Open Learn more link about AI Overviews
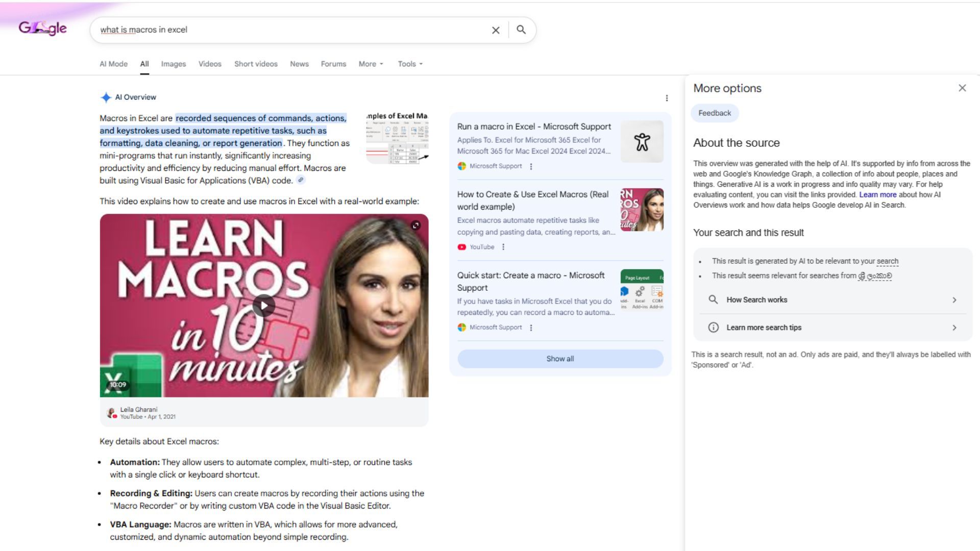Screen dimensions: 980x551 [877, 195]
